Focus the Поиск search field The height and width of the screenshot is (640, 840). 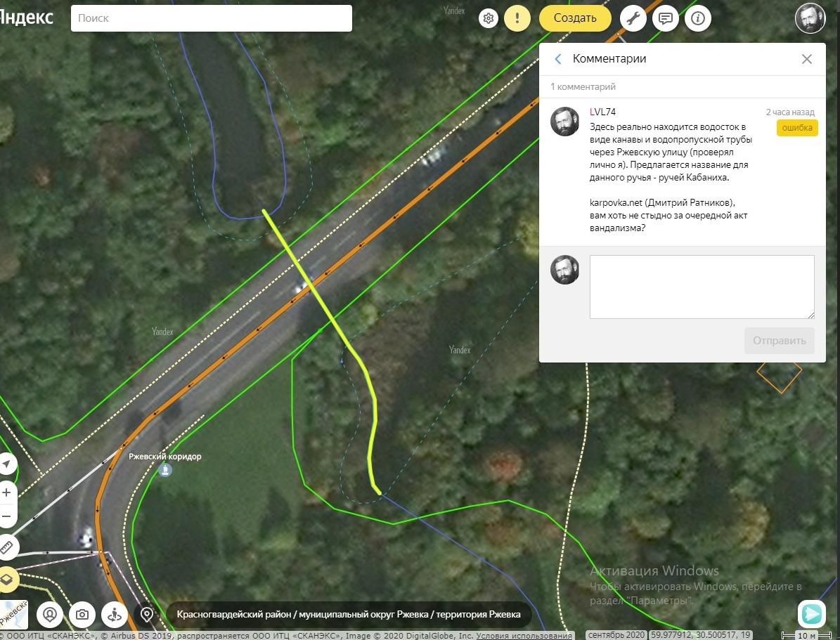click(211, 18)
